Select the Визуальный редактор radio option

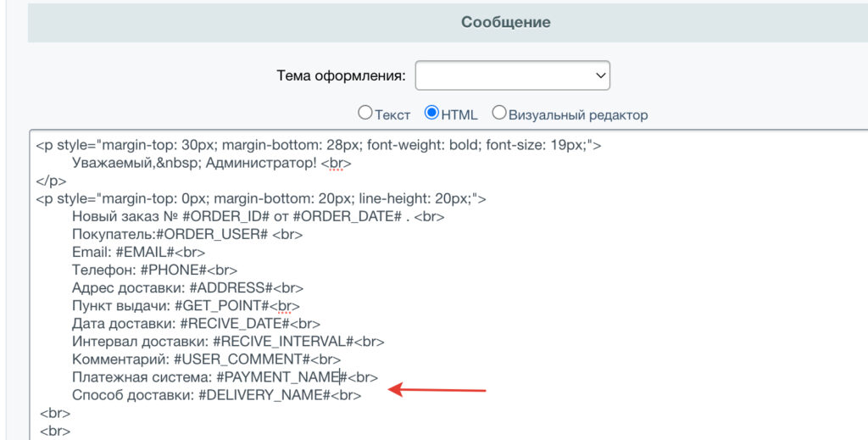(x=498, y=113)
